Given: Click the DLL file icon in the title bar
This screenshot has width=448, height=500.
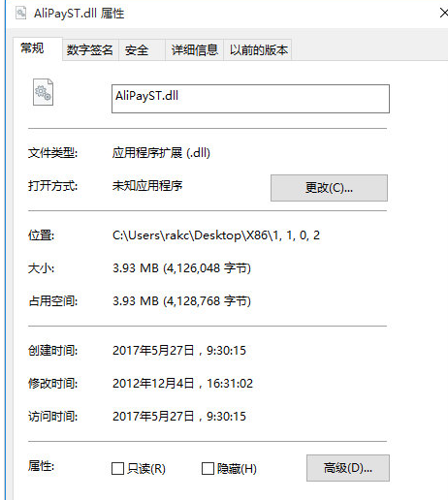Looking at the screenshot, I should (x=20, y=13).
